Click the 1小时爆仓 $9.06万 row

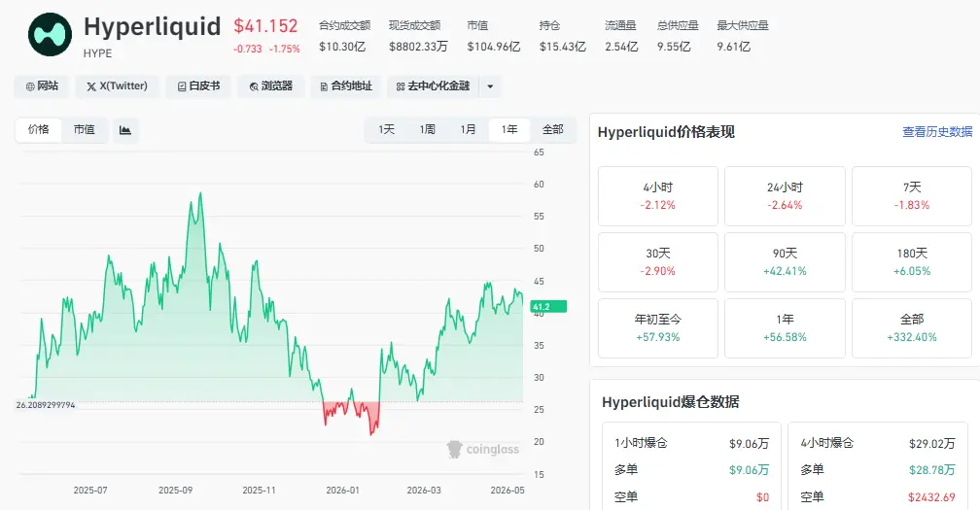pos(691,443)
